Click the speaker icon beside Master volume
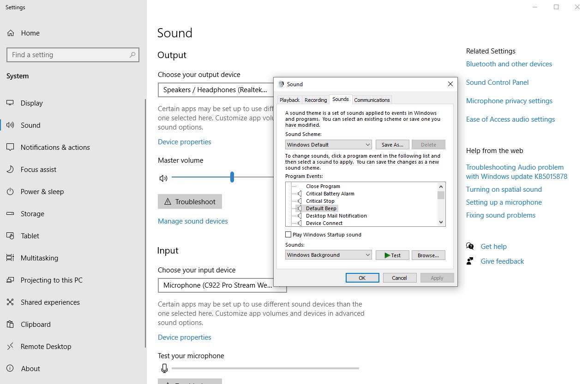 pos(163,178)
